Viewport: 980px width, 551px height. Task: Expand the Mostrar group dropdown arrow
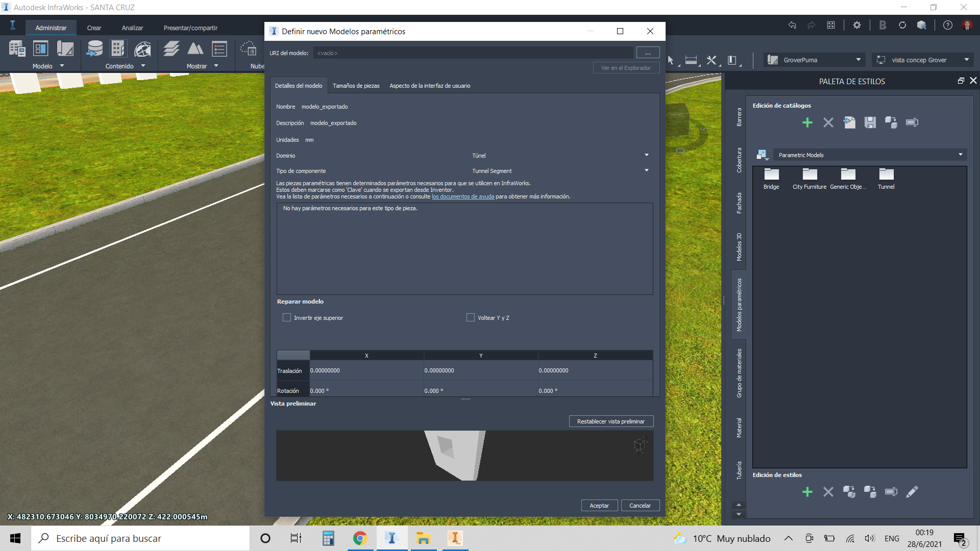tap(216, 66)
